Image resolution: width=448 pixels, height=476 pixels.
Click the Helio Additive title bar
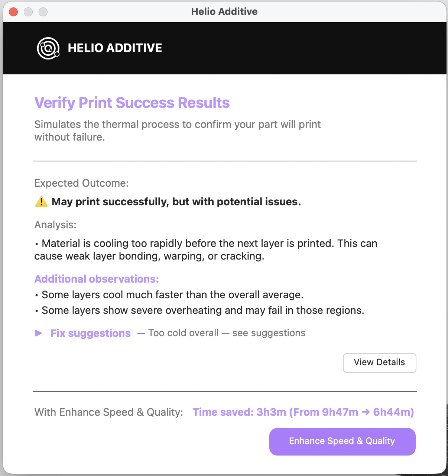pyautogui.click(x=224, y=12)
